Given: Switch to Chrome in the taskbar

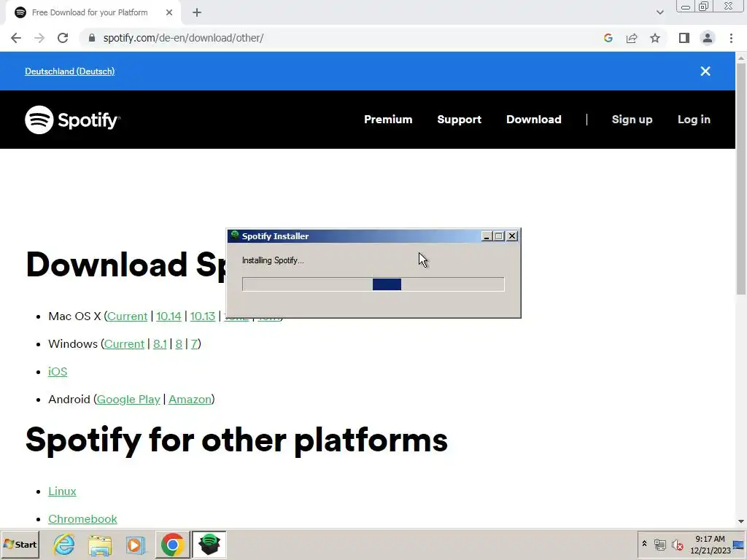Looking at the screenshot, I should [172, 544].
